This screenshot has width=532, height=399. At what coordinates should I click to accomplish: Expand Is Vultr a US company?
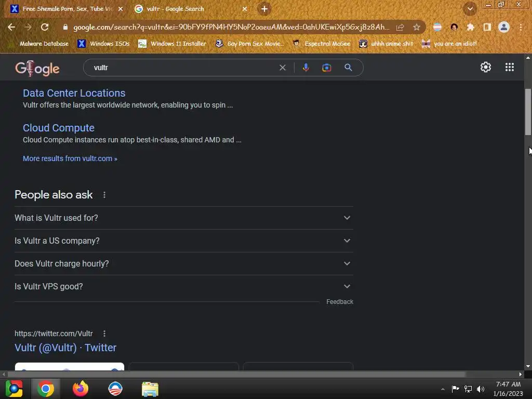pos(183,241)
